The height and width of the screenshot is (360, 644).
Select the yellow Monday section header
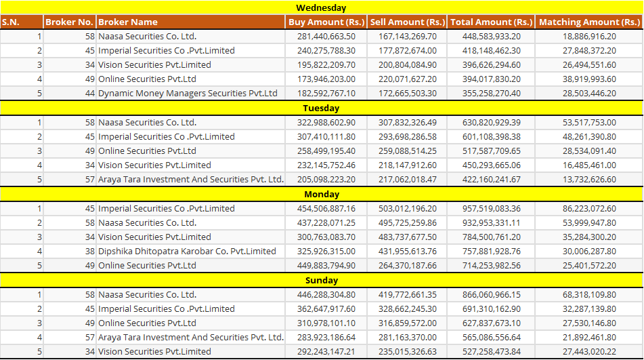(321, 194)
